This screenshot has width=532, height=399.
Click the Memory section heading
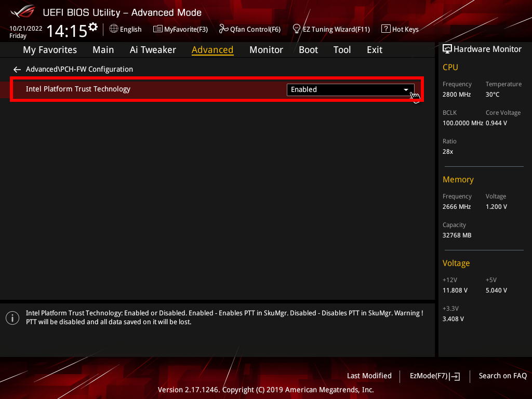pyautogui.click(x=458, y=179)
